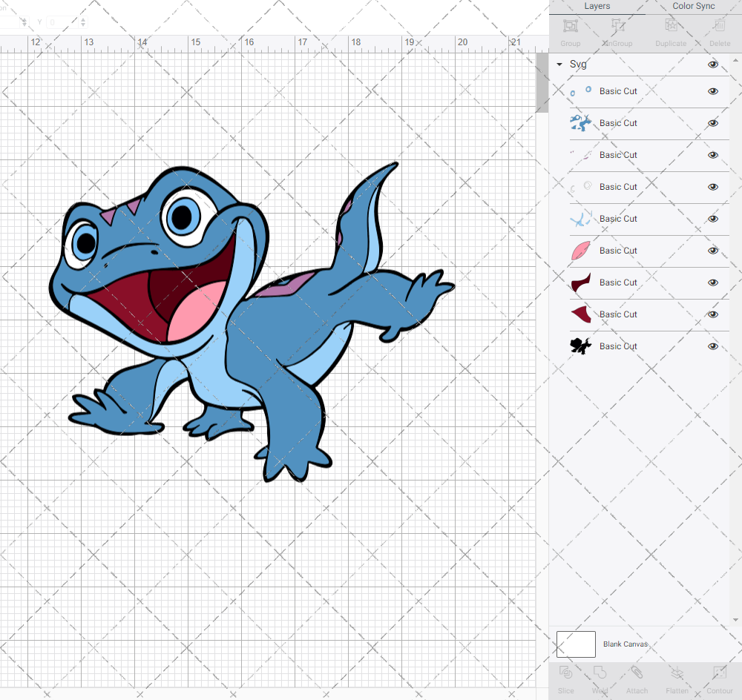Screen dimensions: 742x700
Task: Hide the dark maroon Basic Cut layer
Action: click(712, 283)
